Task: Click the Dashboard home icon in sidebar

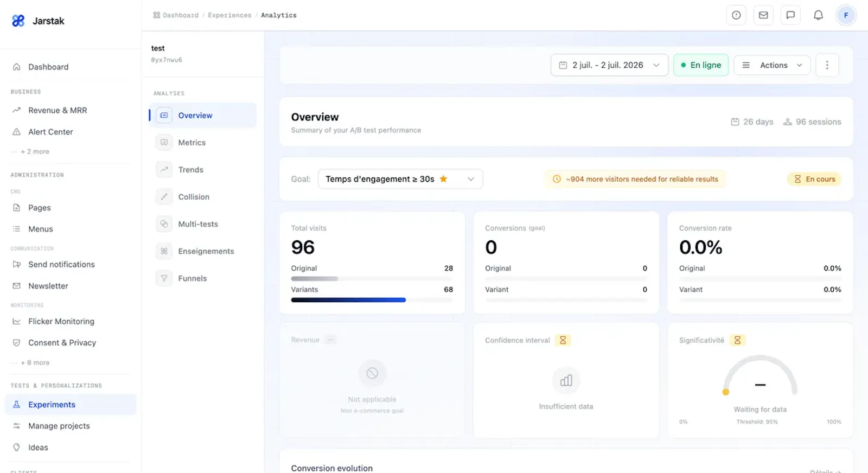Action: coord(17,67)
